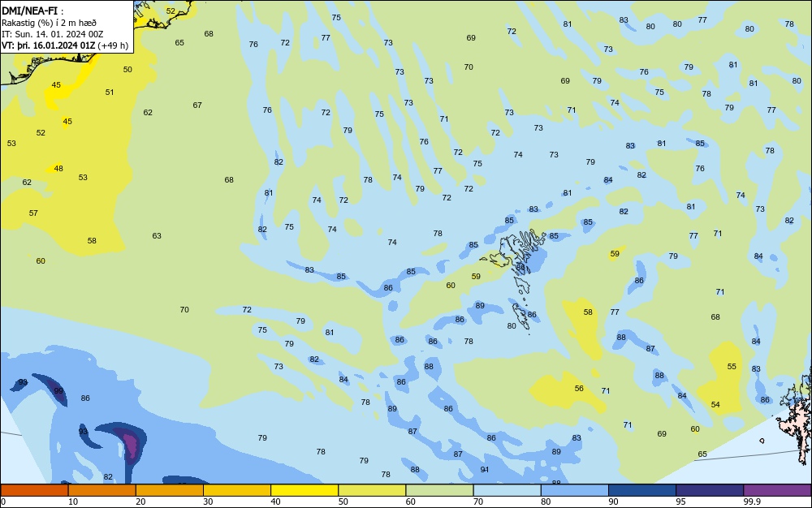Click the humidity value 99 in the dark blue area
This screenshot has width=812, height=508.
pyautogui.click(x=58, y=390)
